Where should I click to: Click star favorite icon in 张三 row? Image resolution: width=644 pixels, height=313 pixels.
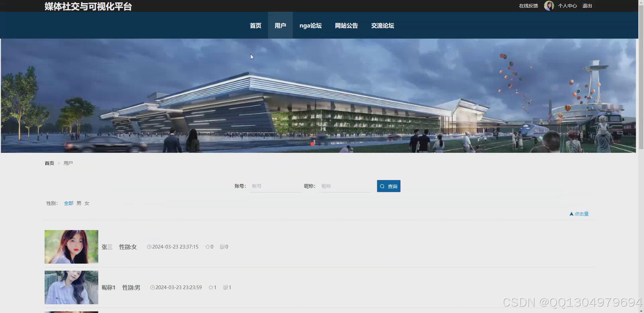coord(207,247)
